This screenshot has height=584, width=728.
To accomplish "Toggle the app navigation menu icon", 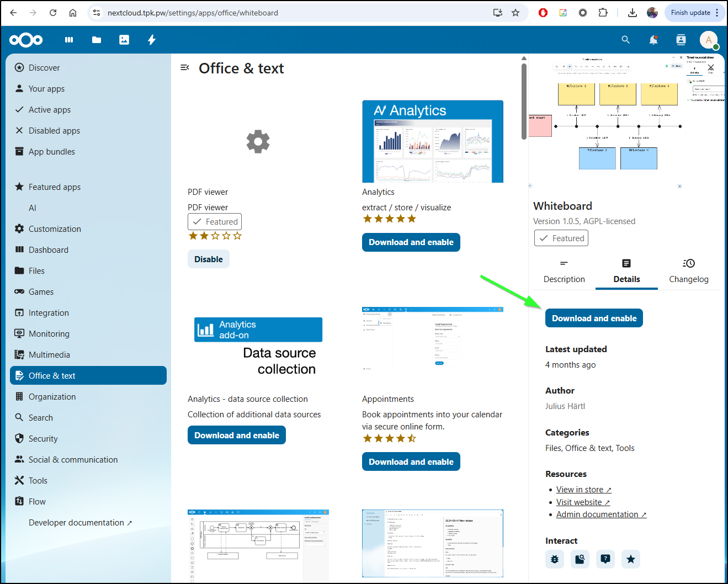I will (x=185, y=67).
